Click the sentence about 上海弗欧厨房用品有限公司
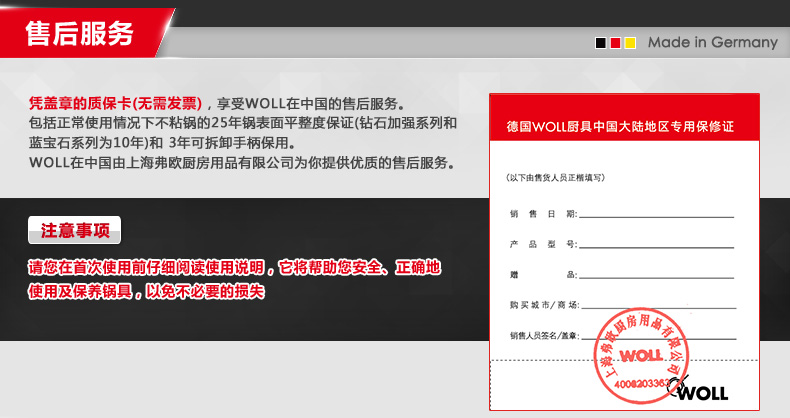The height and width of the screenshot is (418, 790). [x=242, y=163]
